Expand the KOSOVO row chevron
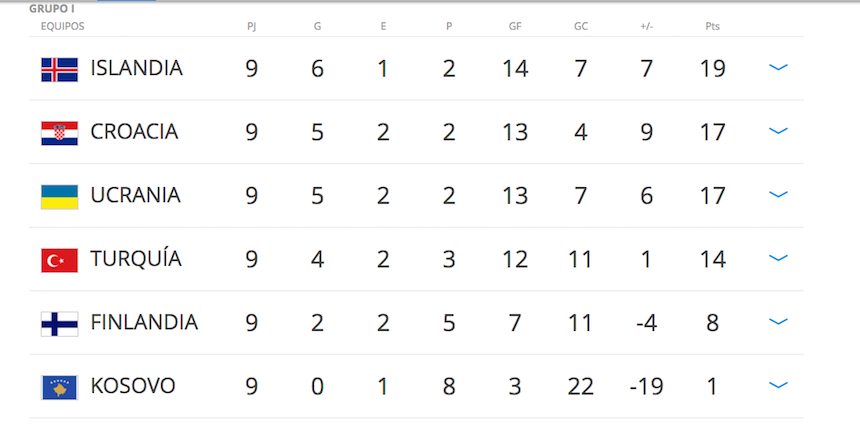 tap(778, 385)
